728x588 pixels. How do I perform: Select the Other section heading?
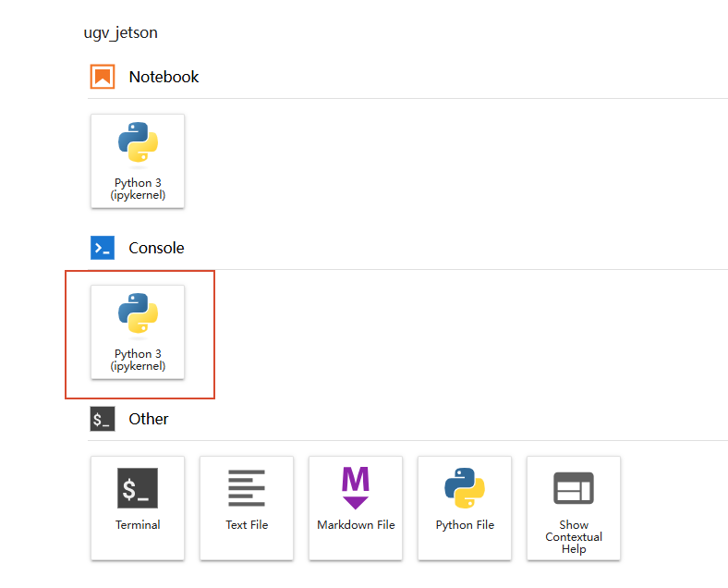[x=149, y=419]
